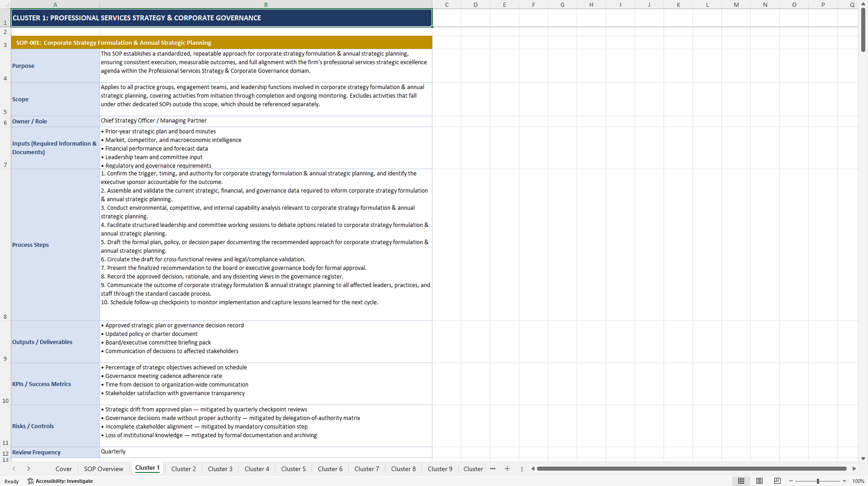Click the zoom out minus icon
Image resolution: width=868 pixels, height=486 pixels.
click(791, 481)
